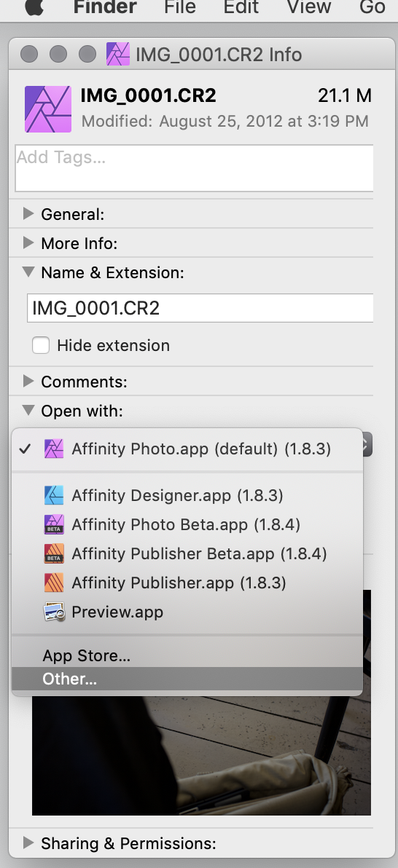Toggle the Hide extension checkbox
The width and height of the screenshot is (398, 868).
coord(41,345)
